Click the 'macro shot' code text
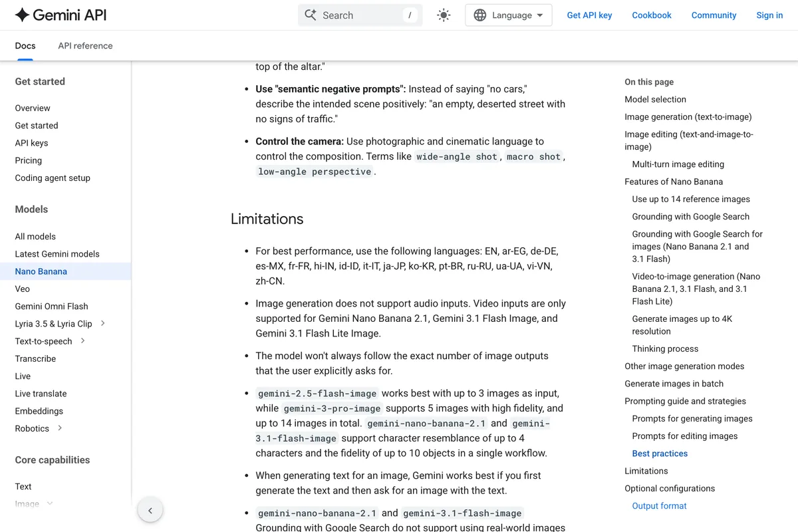Viewport: 798px width, 532px height. pos(533,156)
